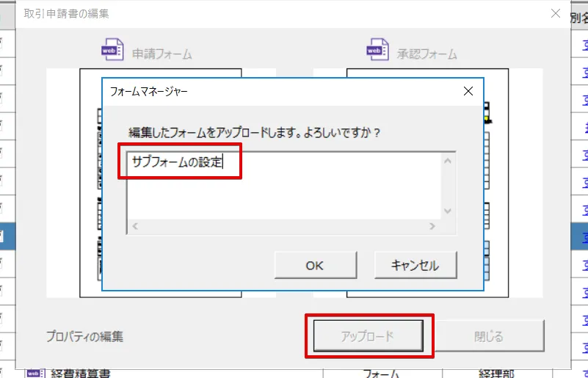Click the 経費精算書 web icon in background list
The image size is (588, 378).
point(35,374)
